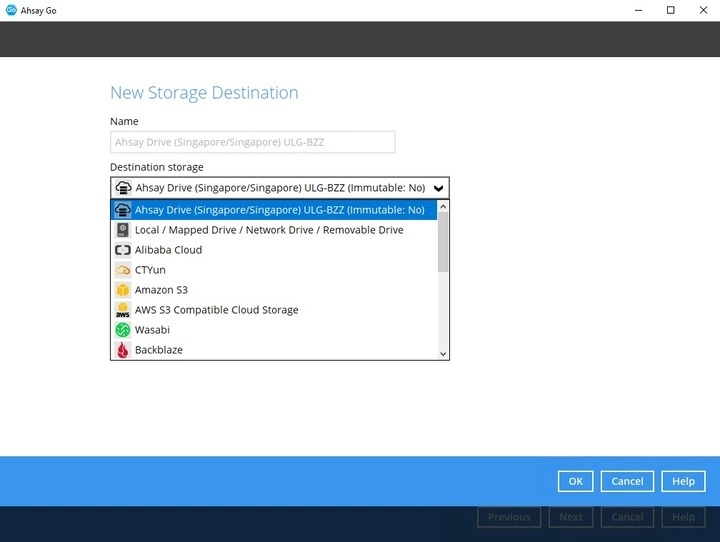Screen dimensions: 720x542
Task: Click the Amazon S3 yellow box icon
Action: (123, 290)
